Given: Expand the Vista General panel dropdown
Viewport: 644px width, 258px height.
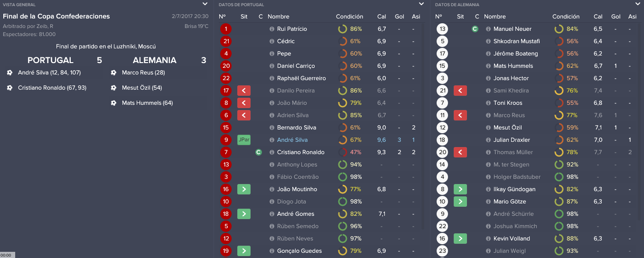Looking at the screenshot, I should [x=205, y=4].
